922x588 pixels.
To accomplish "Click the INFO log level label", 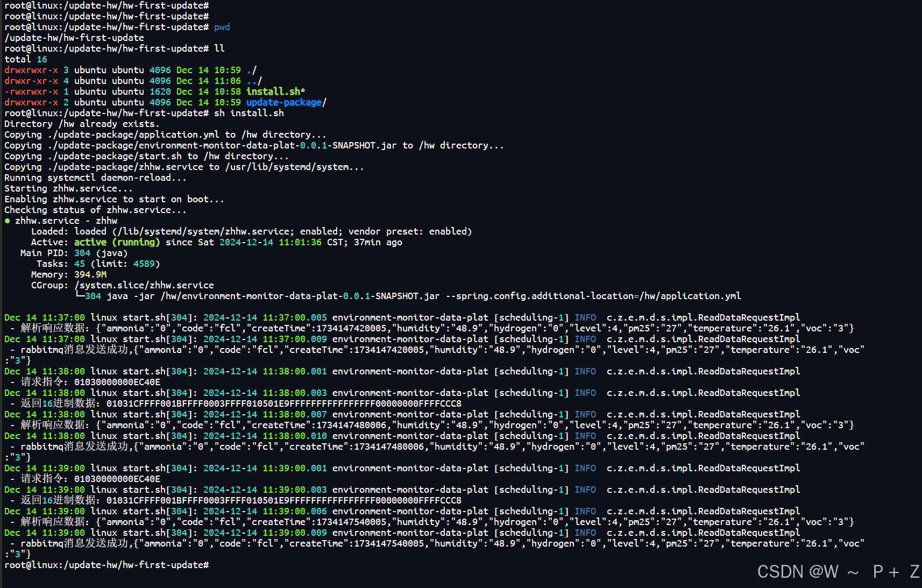I will (584, 317).
